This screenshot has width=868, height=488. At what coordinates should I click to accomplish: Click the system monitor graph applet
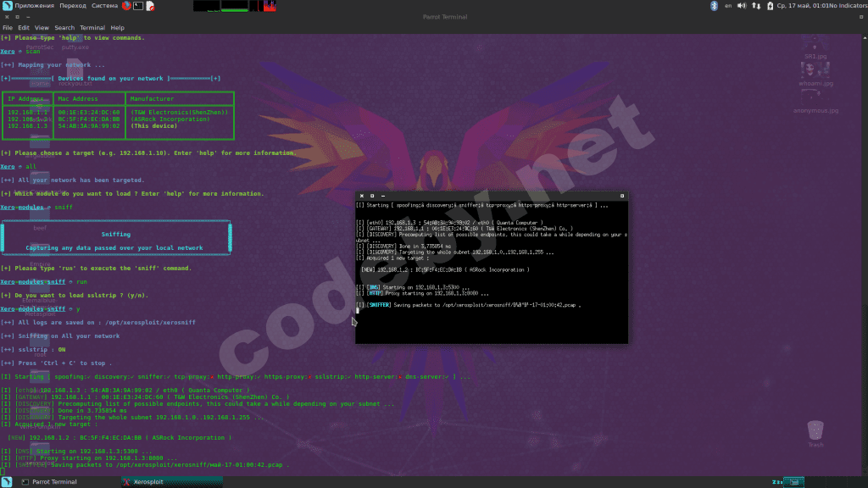(235, 6)
